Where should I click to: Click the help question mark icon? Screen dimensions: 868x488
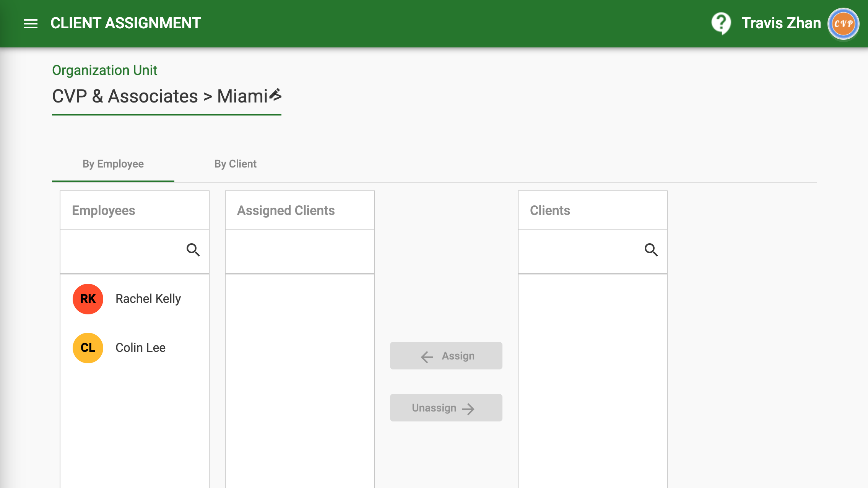[721, 23]
